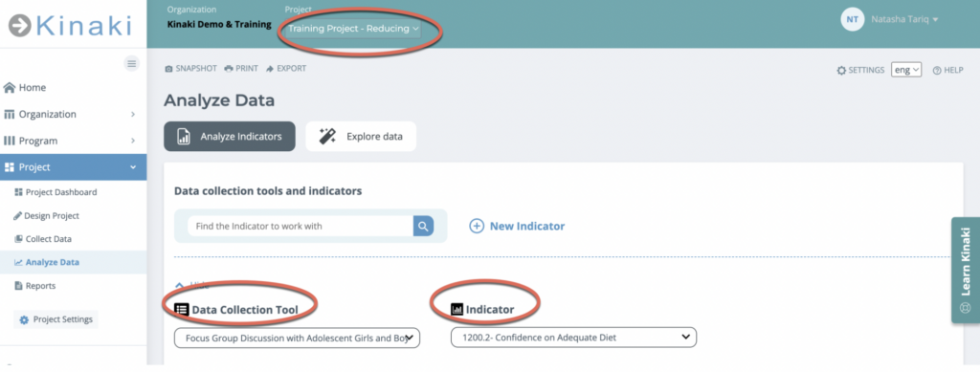Click the blue search magnifier button
The image size is (980, 372).
(x=423, y=226)
